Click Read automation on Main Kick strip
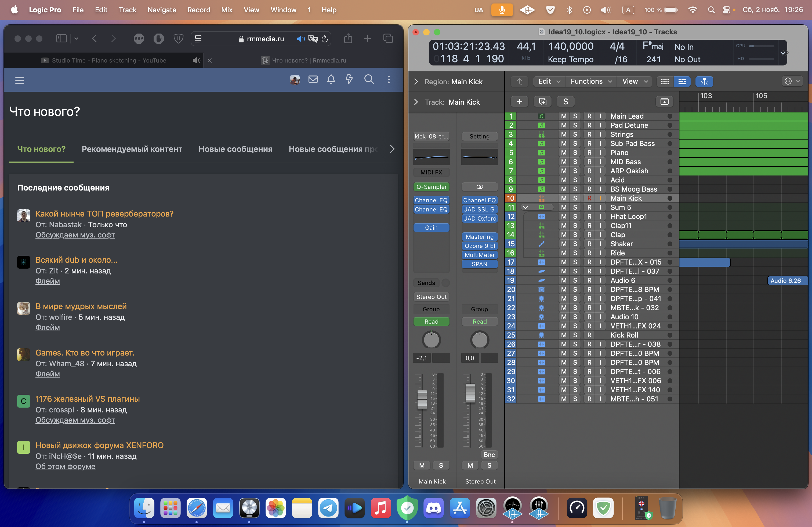Viewport: 812px width, 527px height. pos(431,321)
